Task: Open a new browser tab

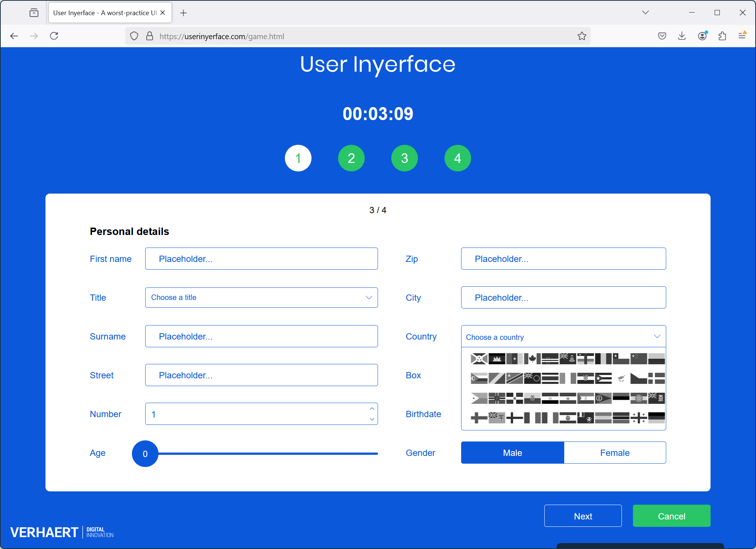Action: tap(184, 13)
